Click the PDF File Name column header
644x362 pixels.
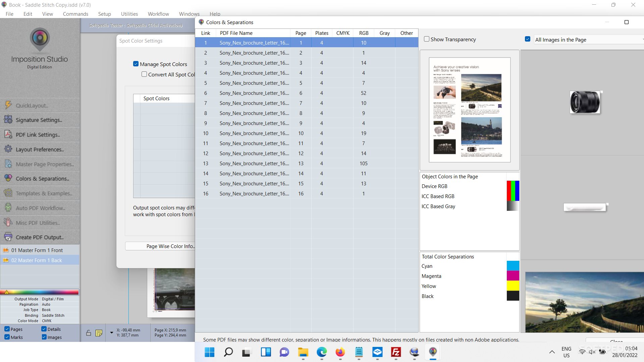(253, 33)
